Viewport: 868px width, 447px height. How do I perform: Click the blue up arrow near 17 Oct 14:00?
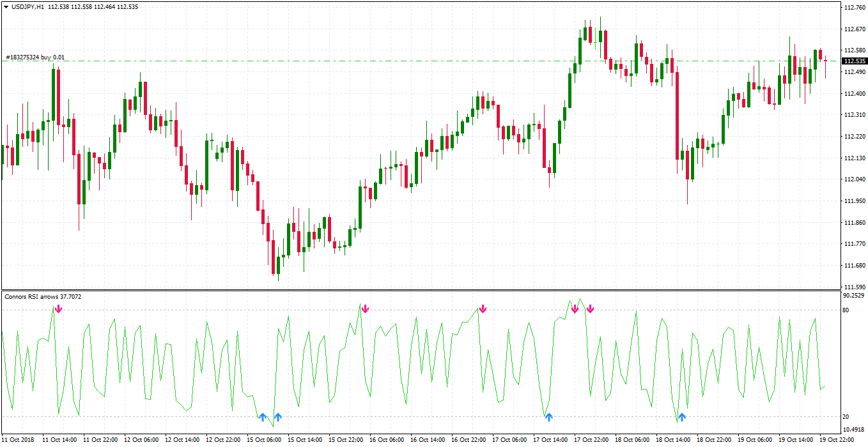(548, 417)
